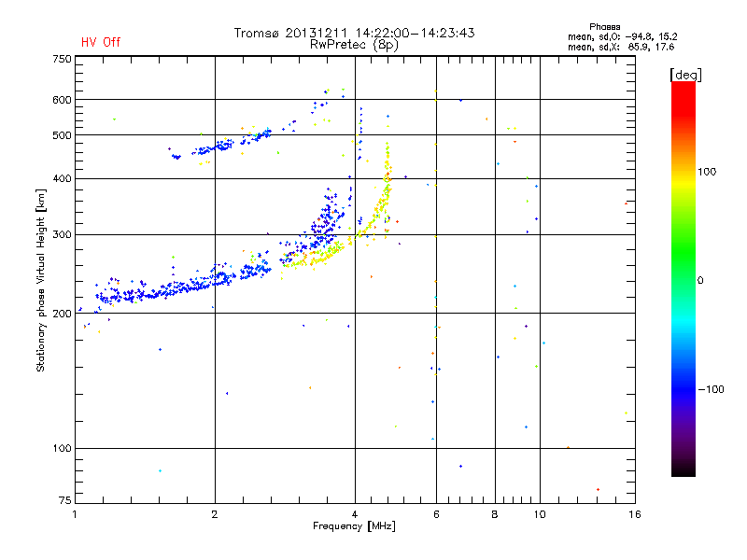Select the plot title 'Tromsø 20131211 14:22:00-14:23:43'
Screen dimensions: 747x560
(354, 33)
